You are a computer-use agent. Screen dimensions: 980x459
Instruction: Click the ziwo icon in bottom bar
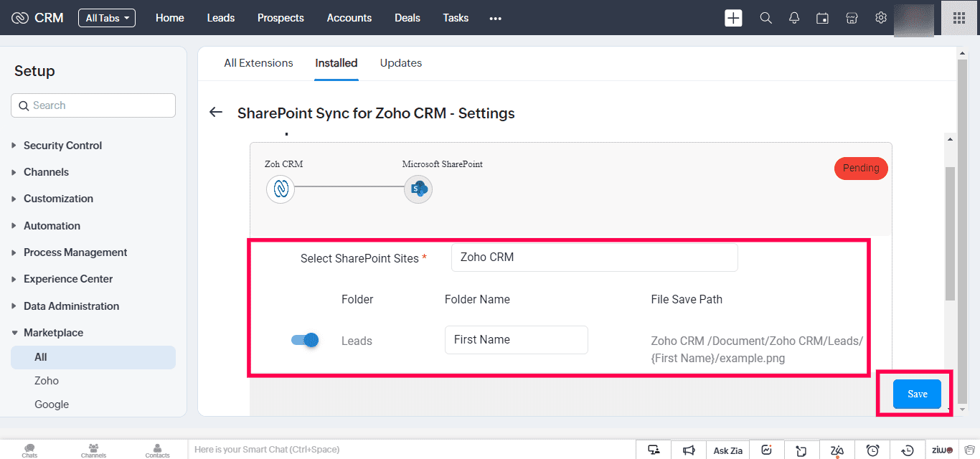click(942, 450)
